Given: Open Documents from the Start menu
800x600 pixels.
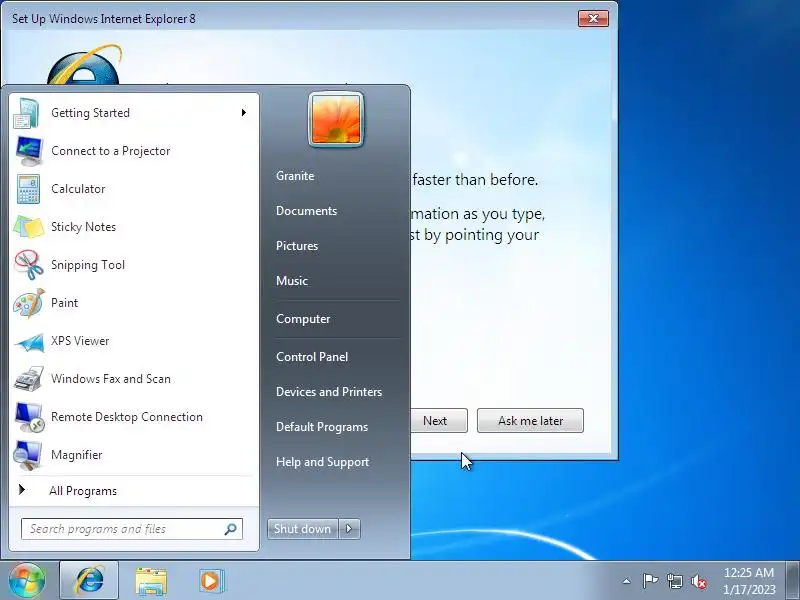Looking at the screenshot, I should click(306, 211).
